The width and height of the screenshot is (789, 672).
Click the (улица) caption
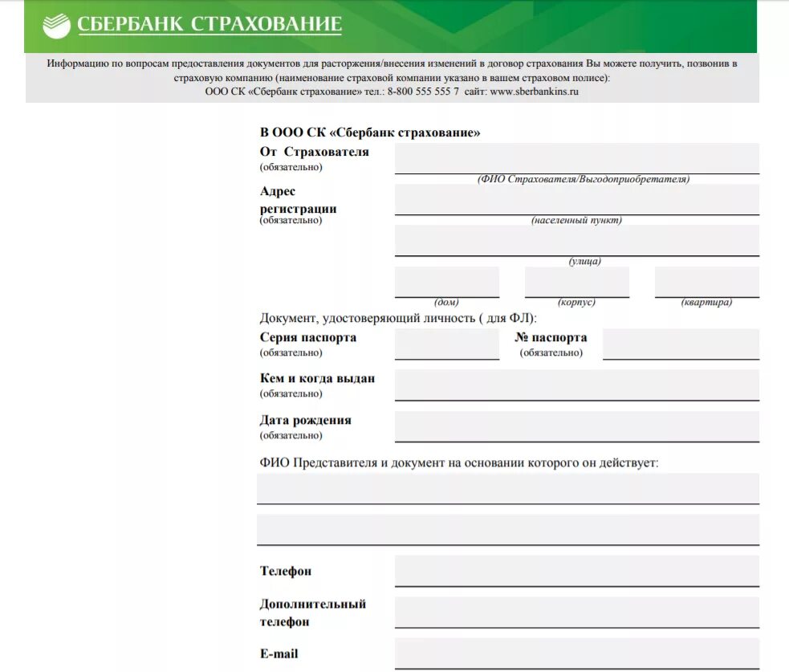point(584,261)
